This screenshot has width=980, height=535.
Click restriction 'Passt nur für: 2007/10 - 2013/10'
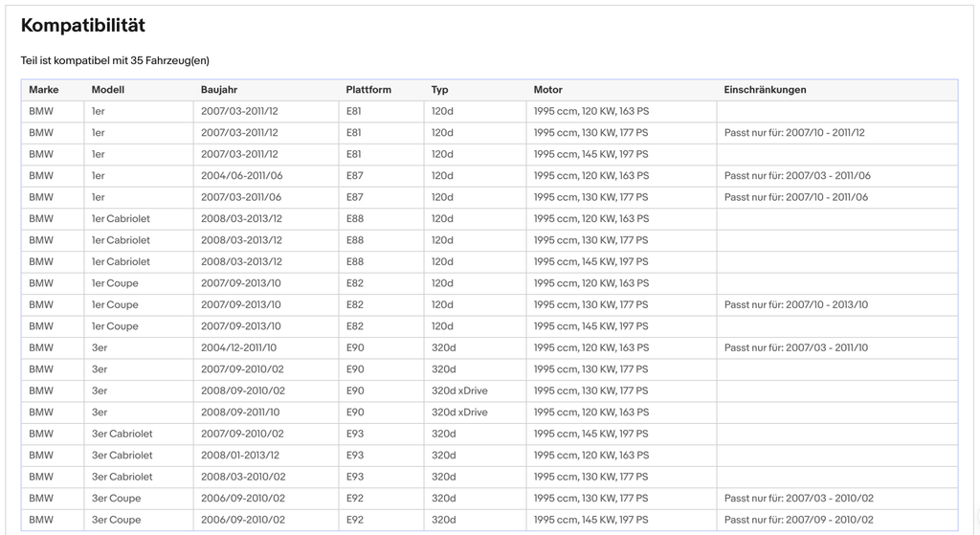point(796,305)
